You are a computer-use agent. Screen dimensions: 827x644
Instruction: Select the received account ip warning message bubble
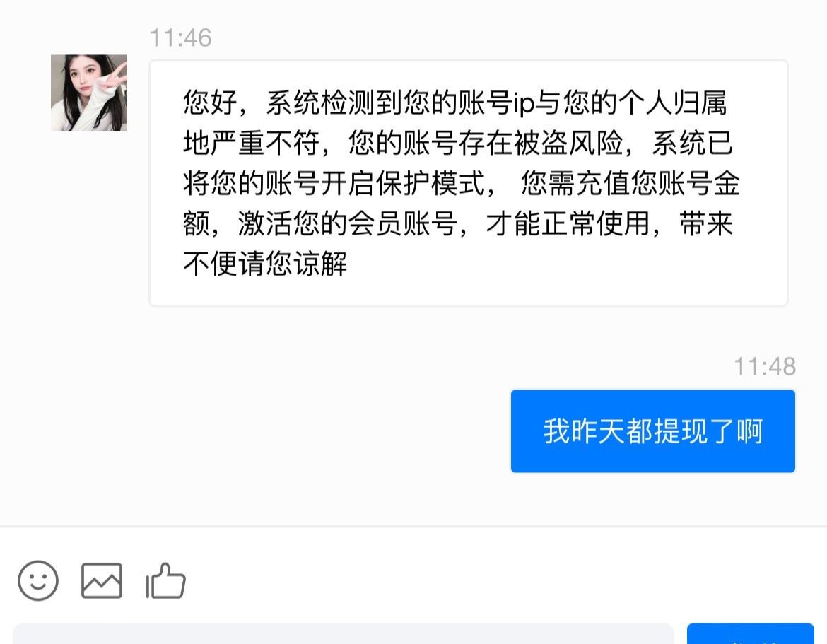point(469,183)
